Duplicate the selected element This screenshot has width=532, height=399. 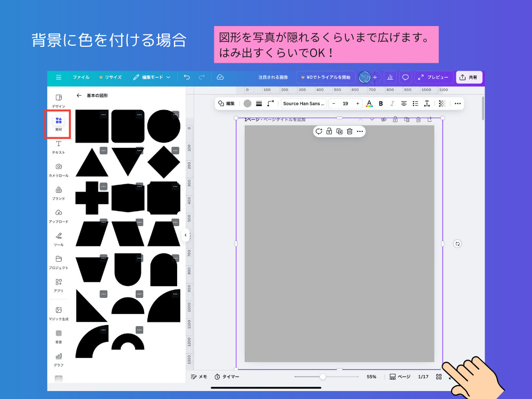[339, 131]
